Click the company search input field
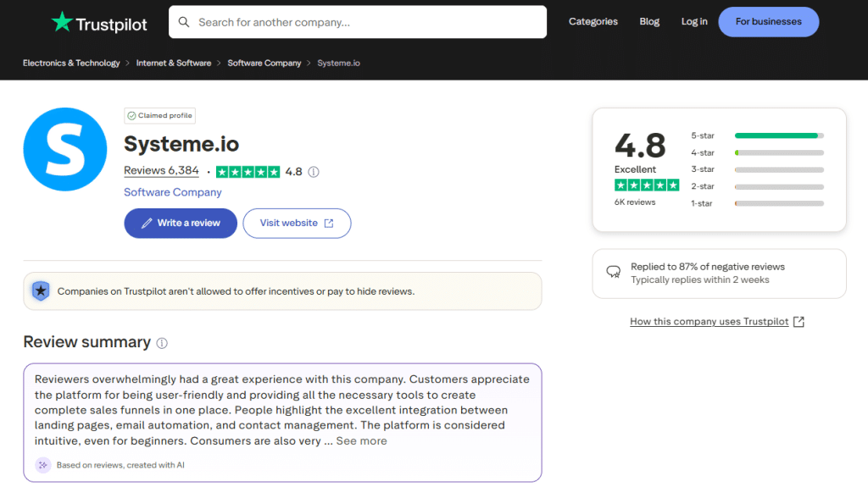Viewport: 868px width, 498px height. point(356,22)
